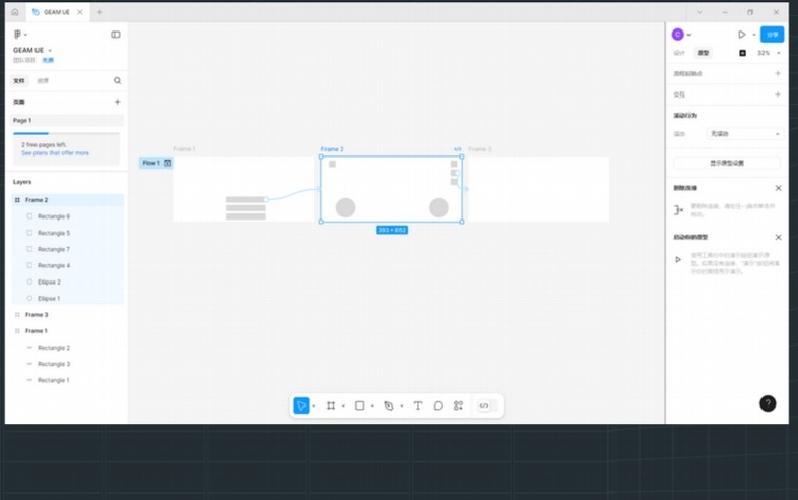The width and height of the screenshot is (798, 500).
Task: Switch to the File tab in left panel
Action: tap(19, 80)
